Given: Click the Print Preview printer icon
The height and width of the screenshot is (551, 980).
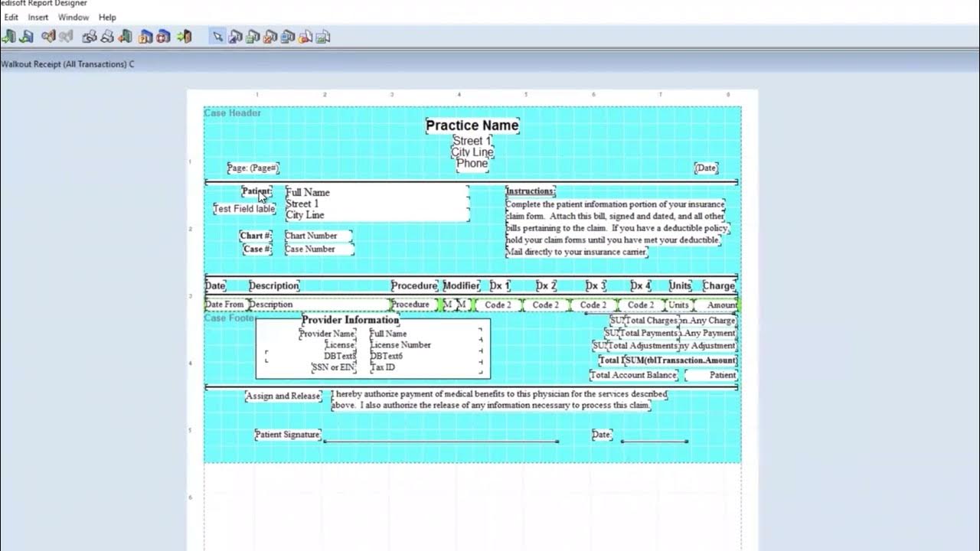Looking at the screenshot, I should [x=90, y=36].
